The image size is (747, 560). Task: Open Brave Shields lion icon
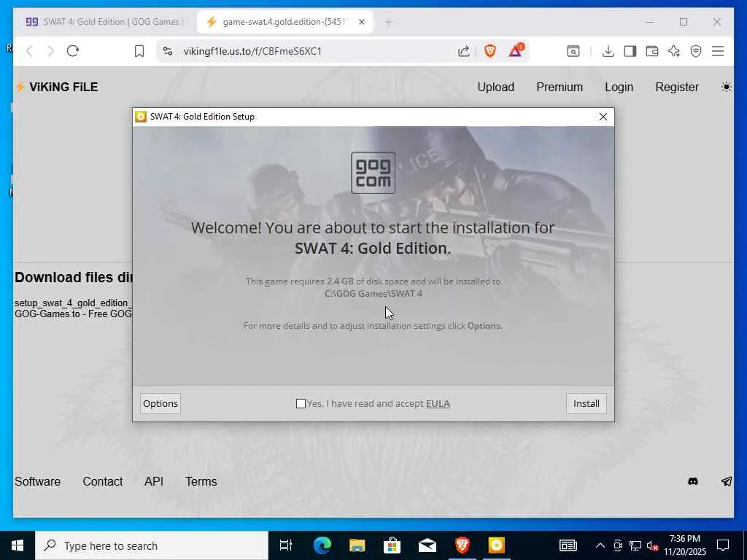[489, 51]
